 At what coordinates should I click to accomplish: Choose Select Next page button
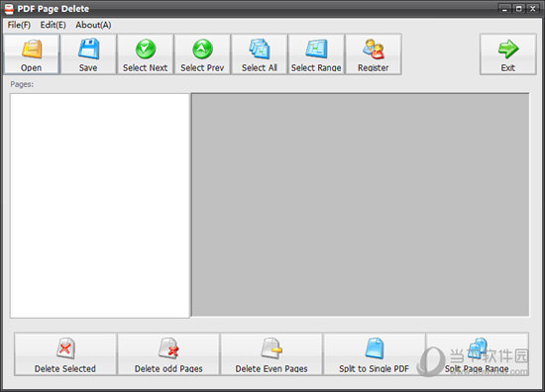146,54
